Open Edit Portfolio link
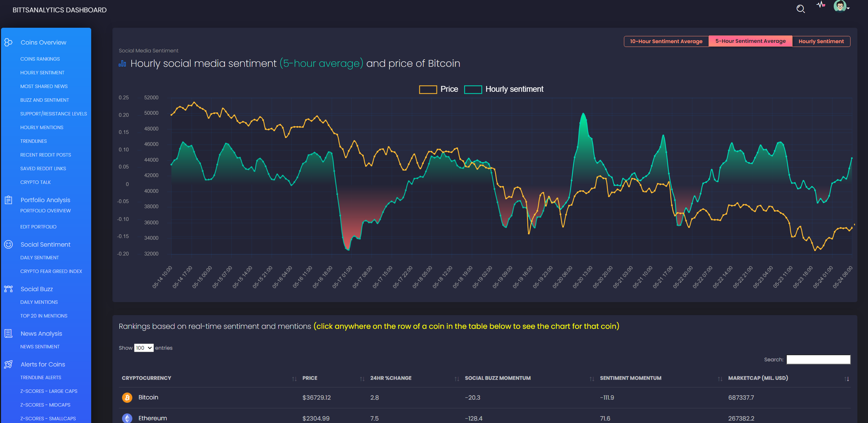 (x=38, y=227)
